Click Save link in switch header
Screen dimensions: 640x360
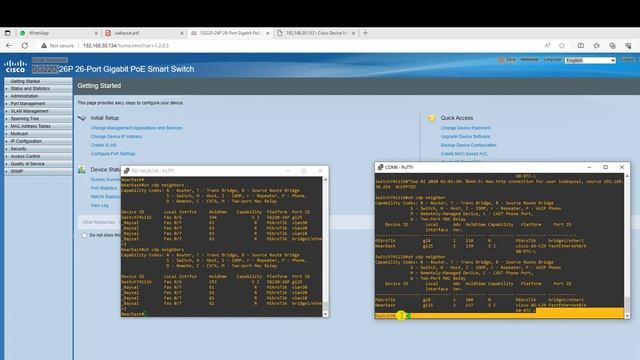pyautogui.click(x=511, y=60)
